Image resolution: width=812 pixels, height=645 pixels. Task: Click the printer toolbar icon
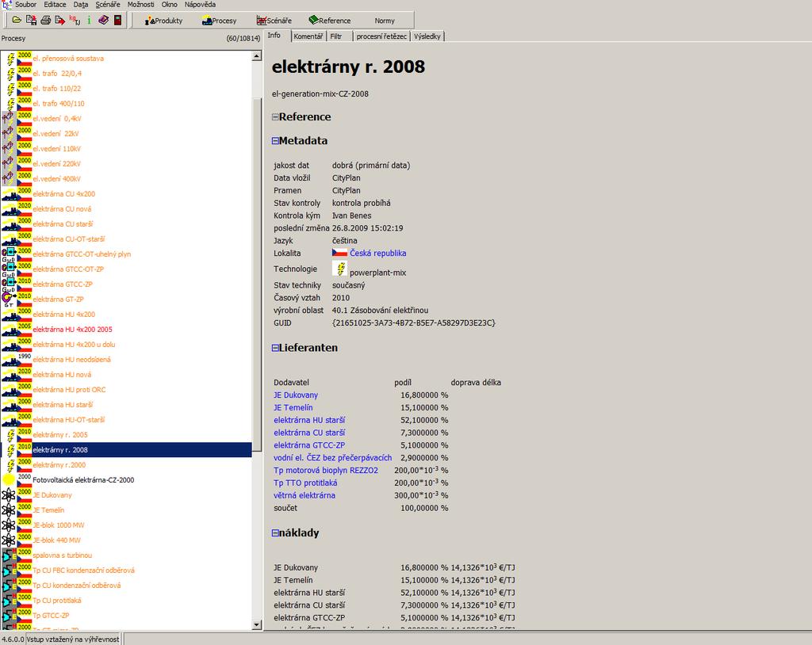coord(45,20)
